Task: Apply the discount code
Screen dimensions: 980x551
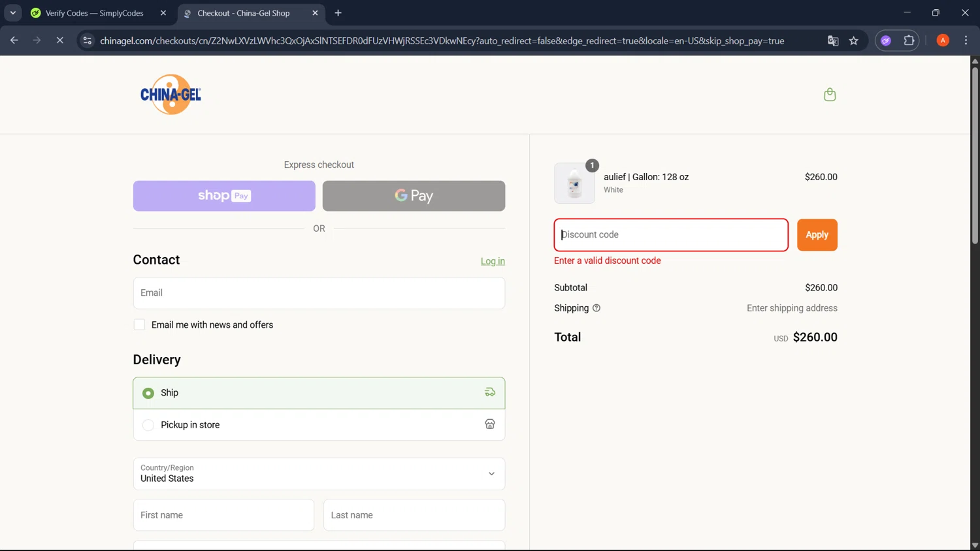Action: click(x=817, y=235)
